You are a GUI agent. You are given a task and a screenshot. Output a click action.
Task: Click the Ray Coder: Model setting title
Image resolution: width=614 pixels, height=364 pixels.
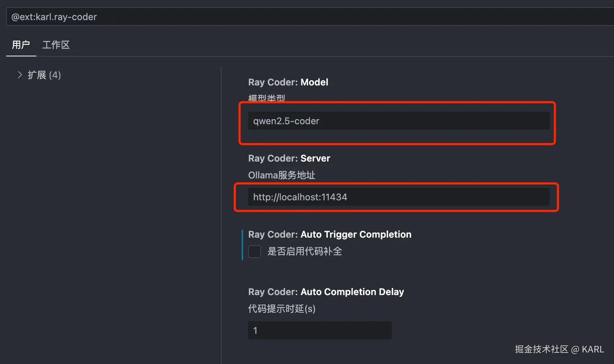(288, 82)
